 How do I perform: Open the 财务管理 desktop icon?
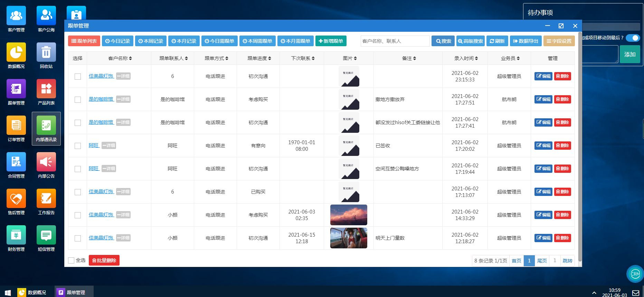click(16, 236)
